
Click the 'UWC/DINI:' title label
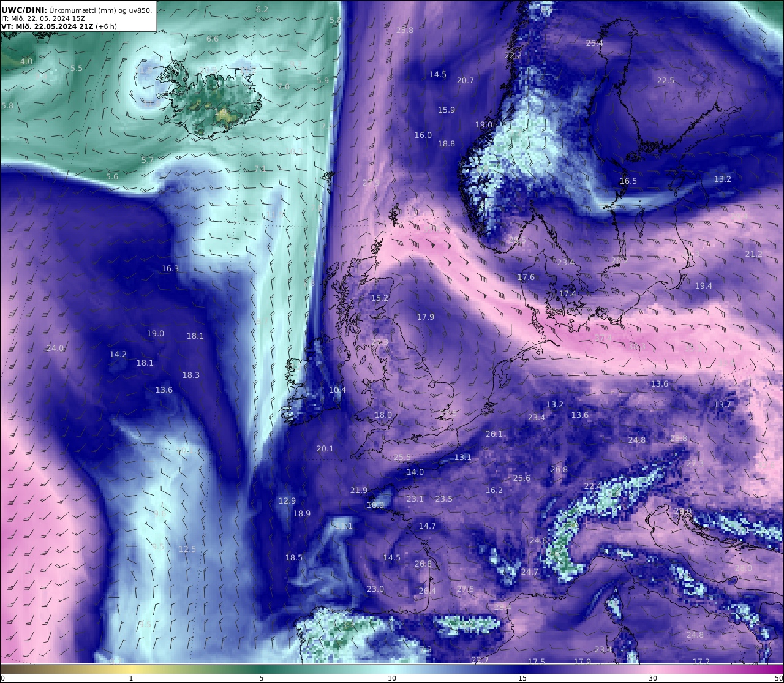pos(24,10)
